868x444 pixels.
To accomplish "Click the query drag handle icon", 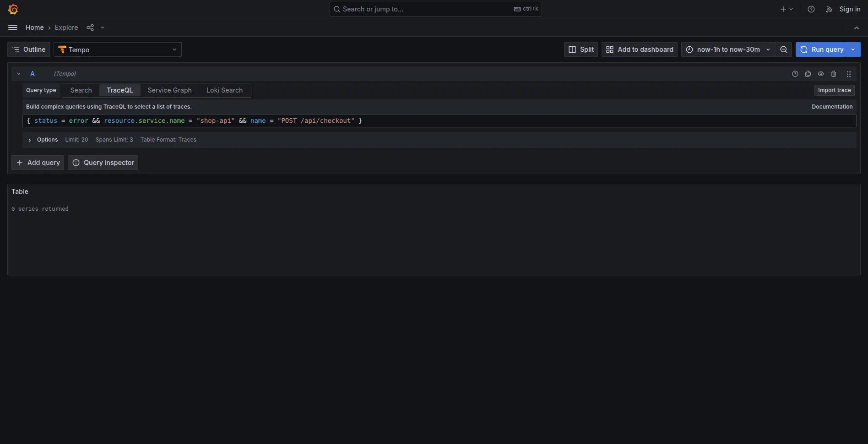I will point(849,74).
